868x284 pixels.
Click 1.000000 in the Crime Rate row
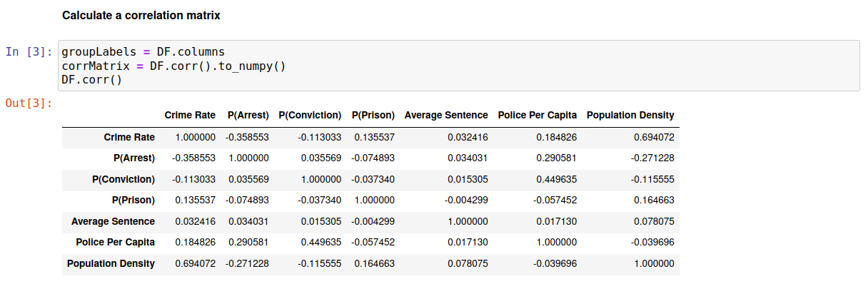195,137
